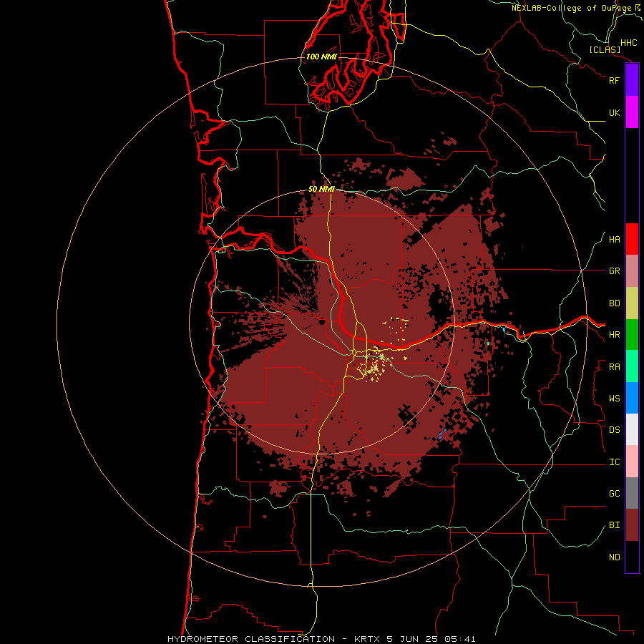Click the RF purple legend swatch
The height and width of the screenshot is (644, 644).
tap(632, 80)
